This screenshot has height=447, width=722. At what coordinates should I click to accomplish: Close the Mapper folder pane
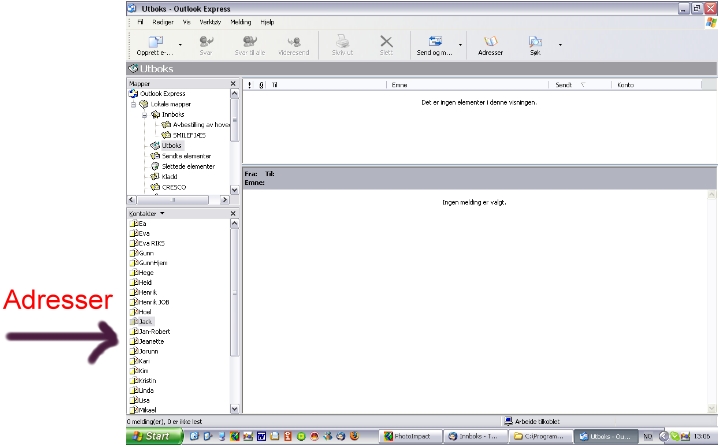click(x=233, y=84)
